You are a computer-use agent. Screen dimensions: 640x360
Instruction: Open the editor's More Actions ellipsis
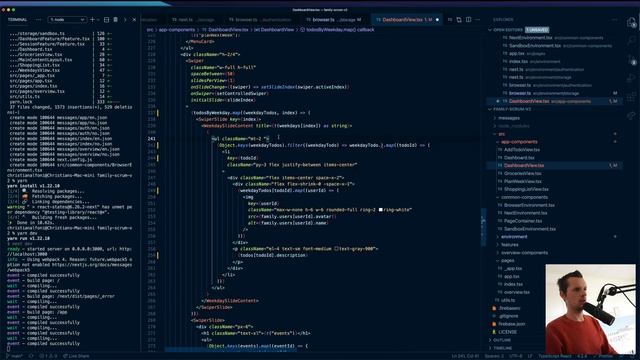point(478,20)
